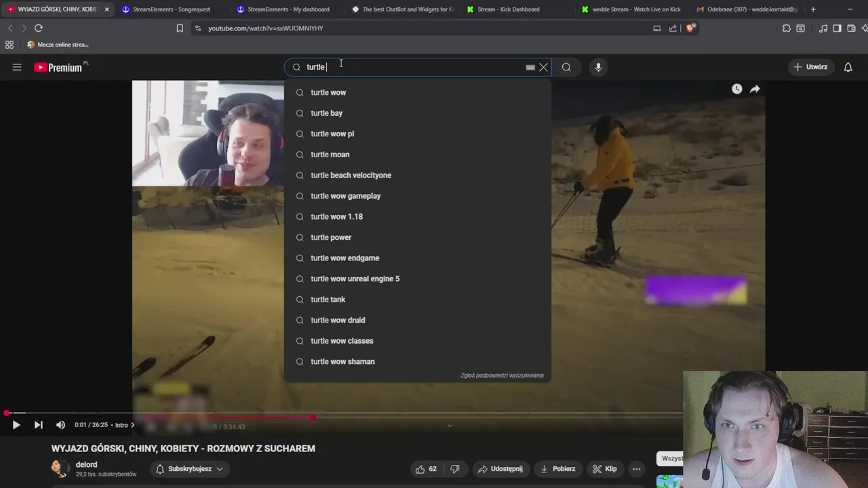This screenshot has height=488, width=868.
Task: Close the WYJAZD GÓRSKI YouTube tab
Action: (x=106, y=9)
